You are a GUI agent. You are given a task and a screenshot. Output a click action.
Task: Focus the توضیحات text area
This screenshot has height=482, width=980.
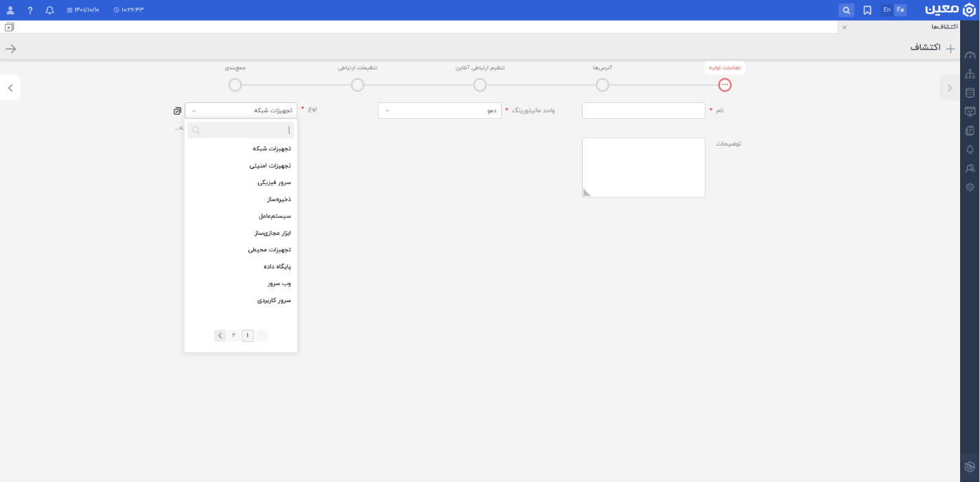[644, 168]
